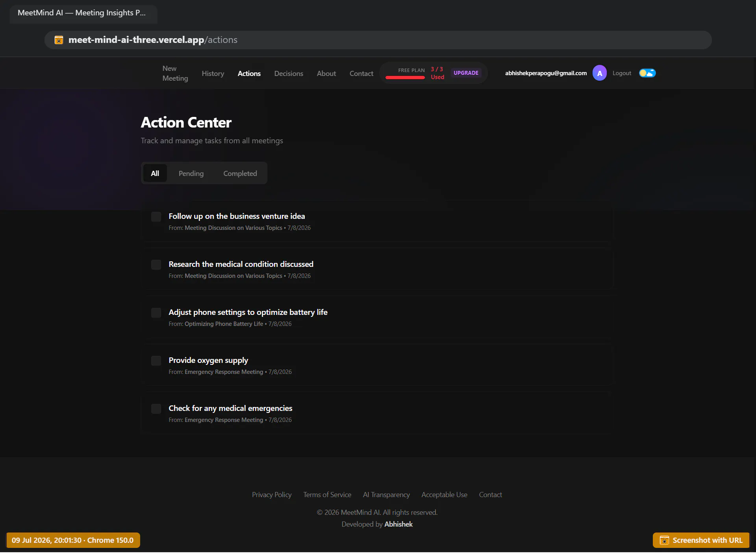Tick checkbox for Adjust phone settings task

[156, 313]
